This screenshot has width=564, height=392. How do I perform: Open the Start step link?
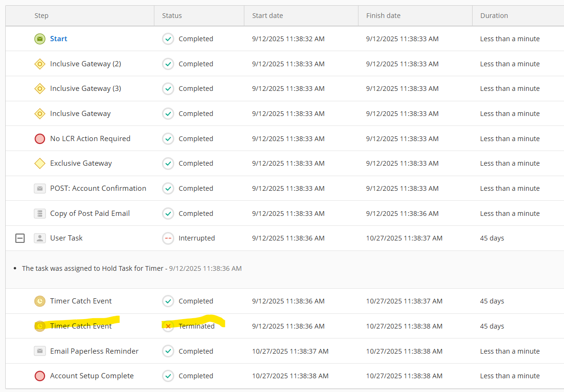(x=59, y=39)
